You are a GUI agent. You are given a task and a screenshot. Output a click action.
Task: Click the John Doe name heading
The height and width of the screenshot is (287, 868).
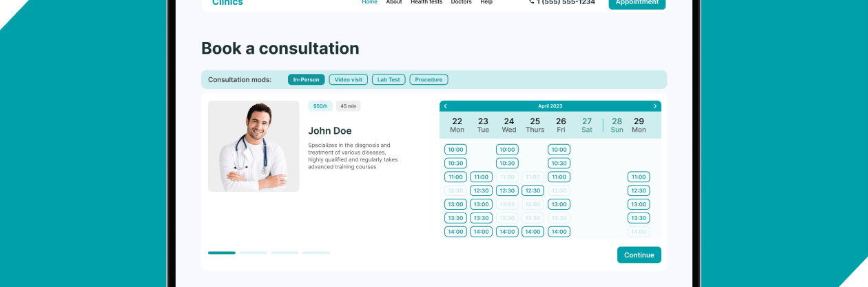pyautogui.click(x=330, y=131)
